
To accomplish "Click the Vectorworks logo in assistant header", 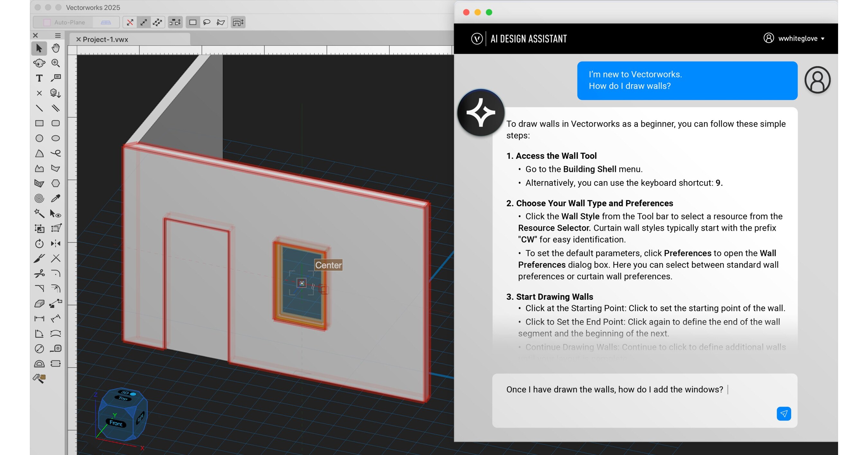I will (x=477, y=39).
